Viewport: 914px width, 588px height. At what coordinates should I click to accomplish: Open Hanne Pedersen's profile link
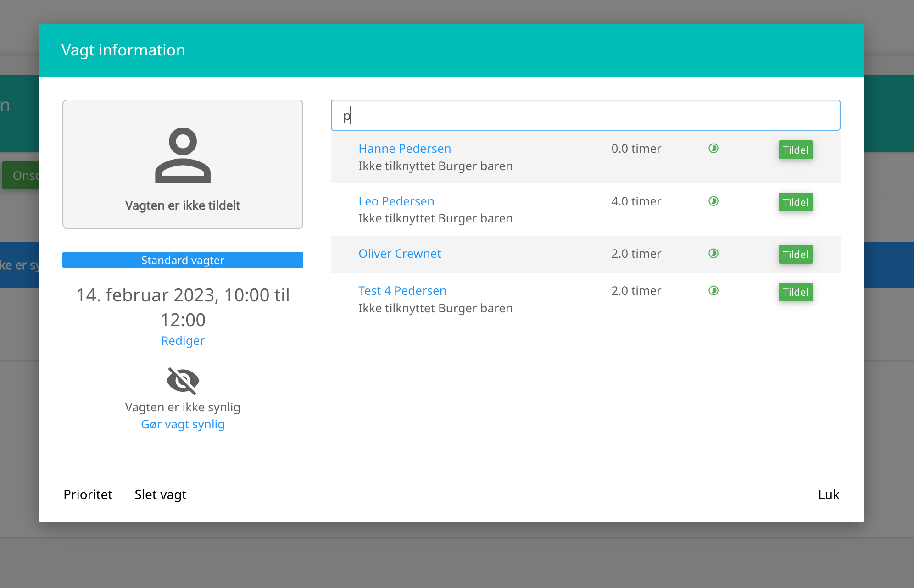click(405, 149)
